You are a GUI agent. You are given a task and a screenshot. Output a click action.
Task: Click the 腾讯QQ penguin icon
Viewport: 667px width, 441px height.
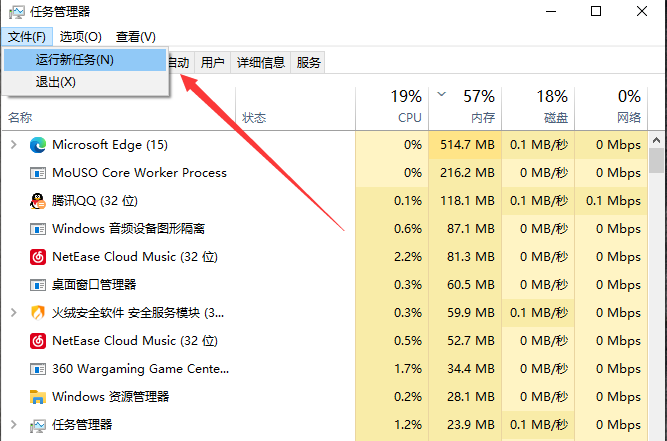(37, 201)
